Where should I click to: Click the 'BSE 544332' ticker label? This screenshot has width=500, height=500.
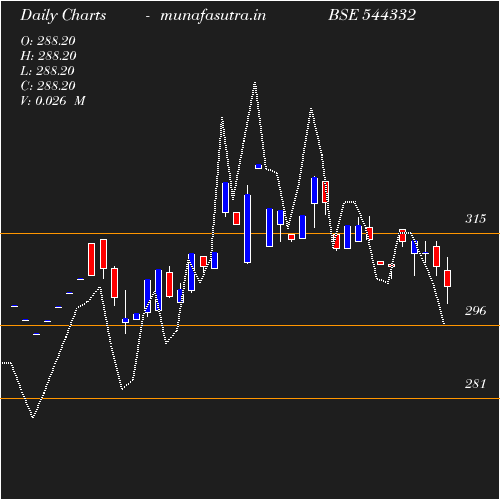(x=372, y=15)
